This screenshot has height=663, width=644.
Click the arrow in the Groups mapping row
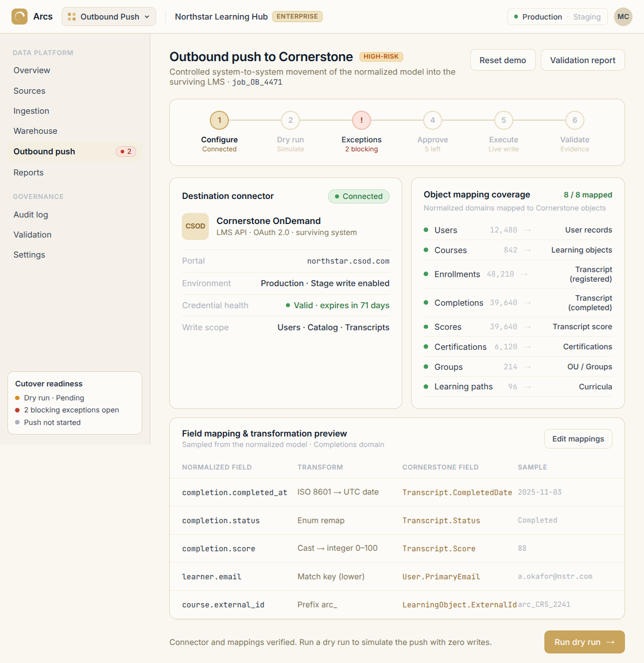point(527,367)
